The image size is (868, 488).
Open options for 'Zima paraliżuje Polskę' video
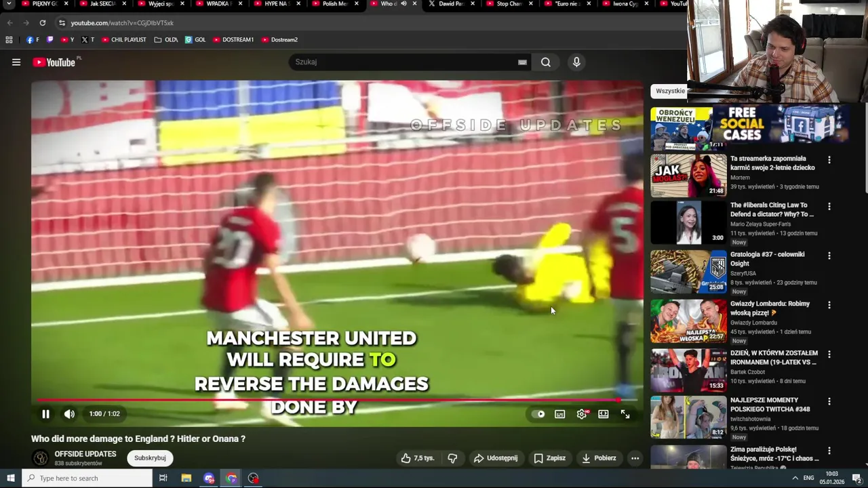click(829, 451)
